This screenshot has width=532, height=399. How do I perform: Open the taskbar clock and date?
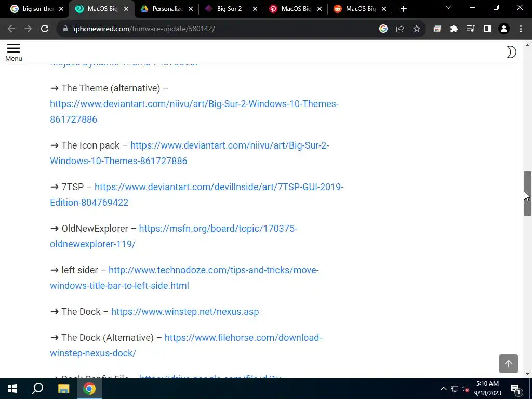(487, 389)
